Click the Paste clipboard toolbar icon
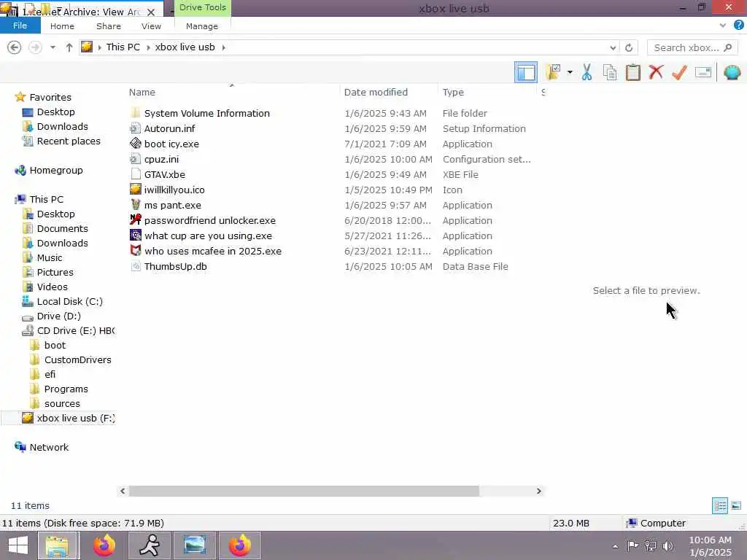Image resolution: width=747 pixels, height=560 pixels. pyautogui.click(x=633, y=73)
